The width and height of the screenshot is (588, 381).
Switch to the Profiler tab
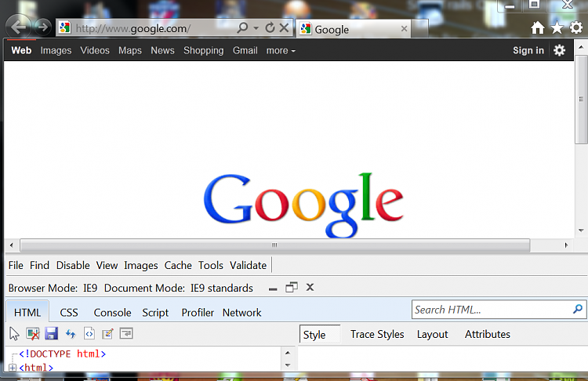[198, 312]
